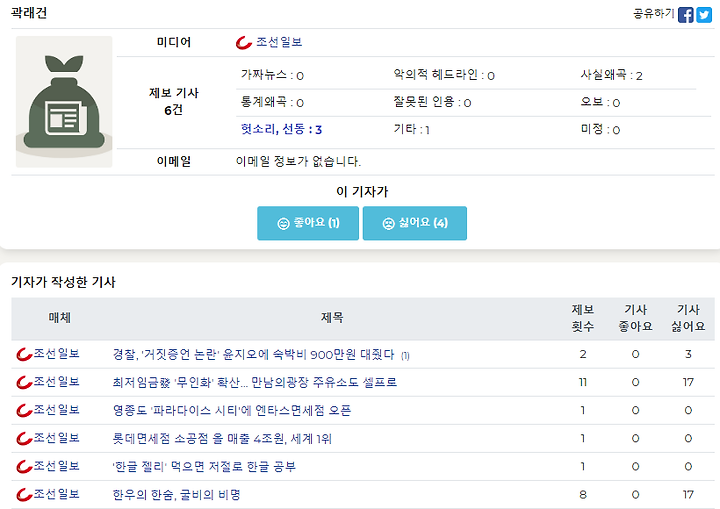Click the 미정 : 0 statistic

pyautogui.click(x=600, y=130)
